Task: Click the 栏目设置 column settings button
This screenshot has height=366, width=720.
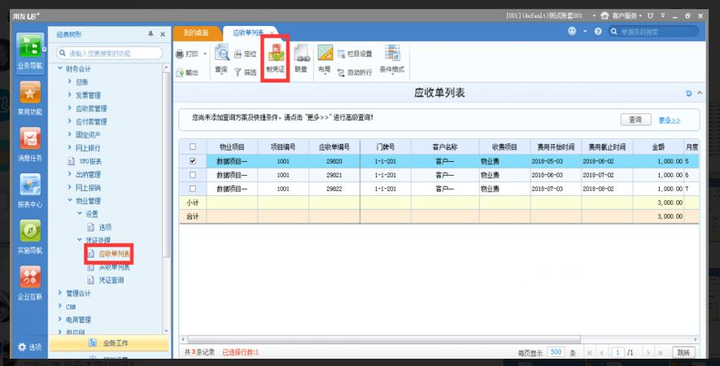Action: [x=354, y=54]
